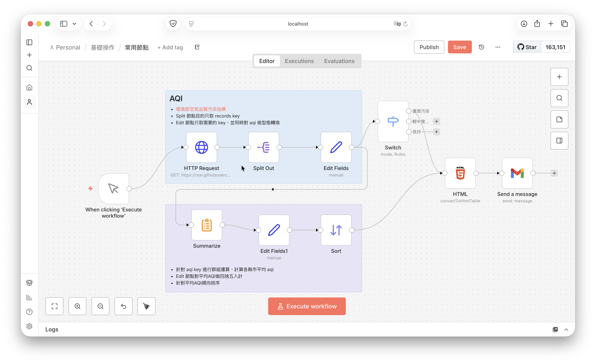Open workflow version history
Image resolution: width=596 pixels, height=364 pixels.
tap(481, 47)
